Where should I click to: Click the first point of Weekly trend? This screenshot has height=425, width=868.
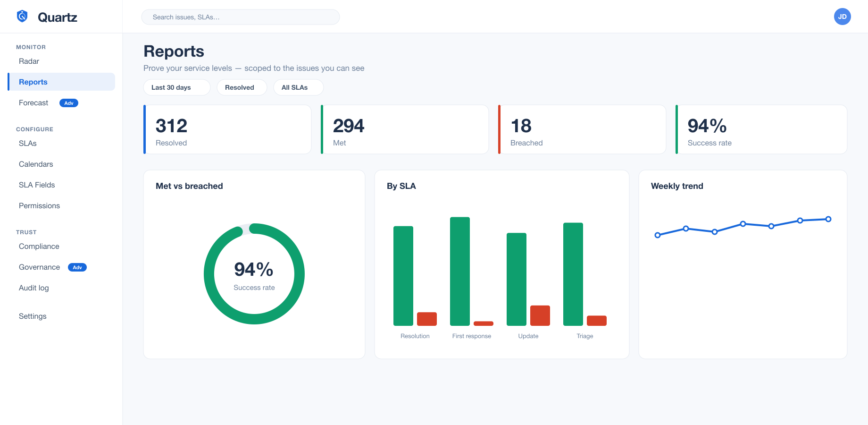point(658,235)
